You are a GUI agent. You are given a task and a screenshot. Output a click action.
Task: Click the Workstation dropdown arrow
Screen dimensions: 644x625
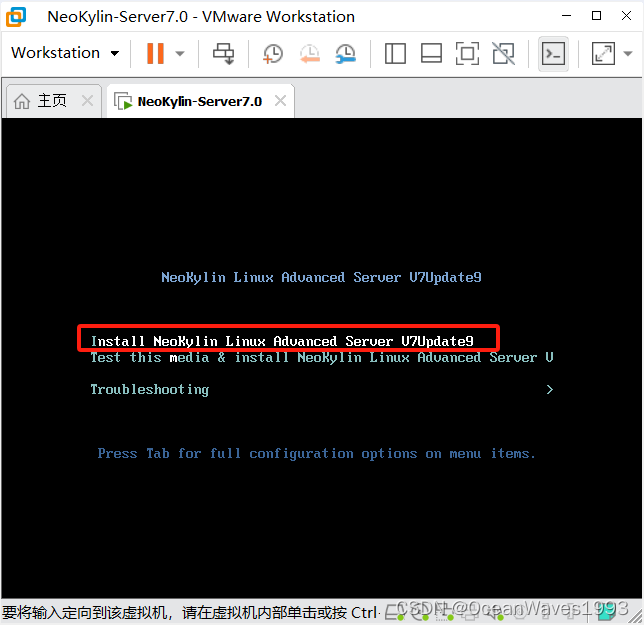pyautogui.click(x=115, y=53)
